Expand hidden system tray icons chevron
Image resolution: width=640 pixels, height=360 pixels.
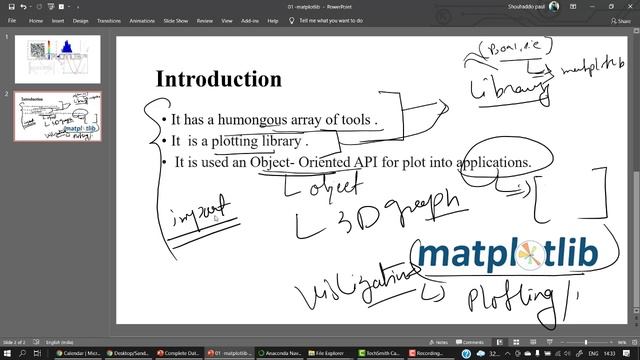[x=507, y=353]
